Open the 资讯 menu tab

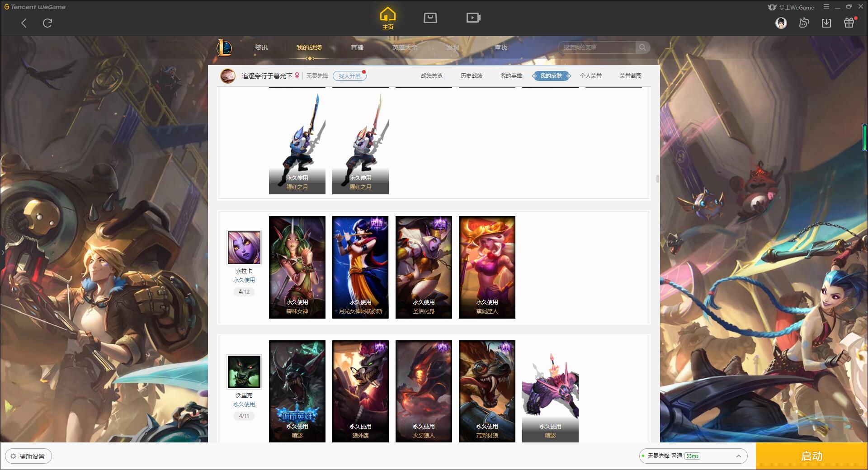261,47
